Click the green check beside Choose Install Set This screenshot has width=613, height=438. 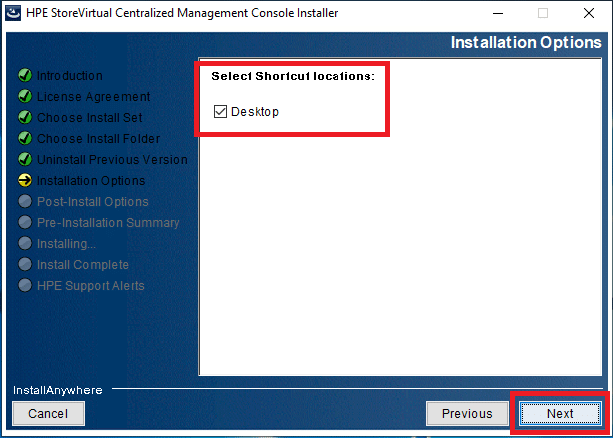[x=25, y=117]
